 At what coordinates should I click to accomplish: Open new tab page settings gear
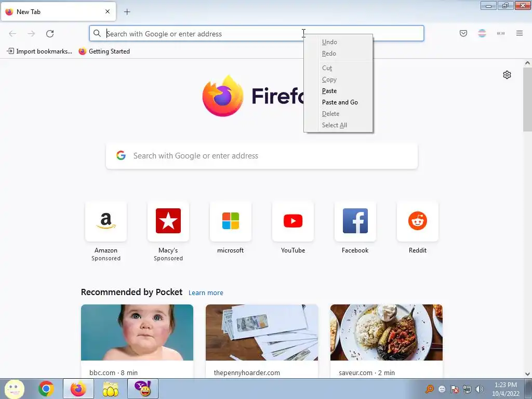(507, 75)
